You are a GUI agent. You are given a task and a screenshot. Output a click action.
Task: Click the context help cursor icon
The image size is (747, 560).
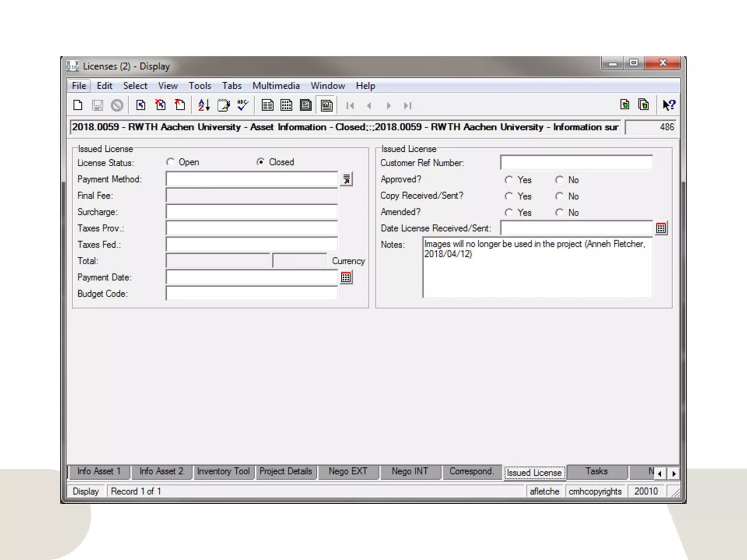669,105
